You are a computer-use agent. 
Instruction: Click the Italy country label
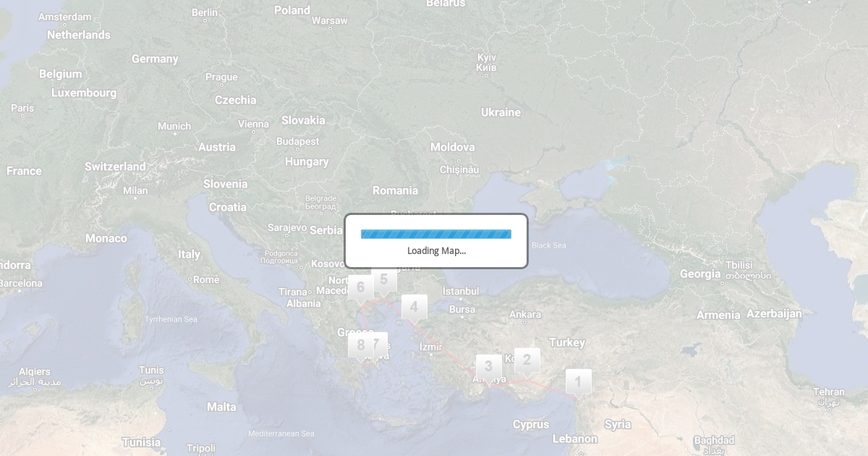190,254
